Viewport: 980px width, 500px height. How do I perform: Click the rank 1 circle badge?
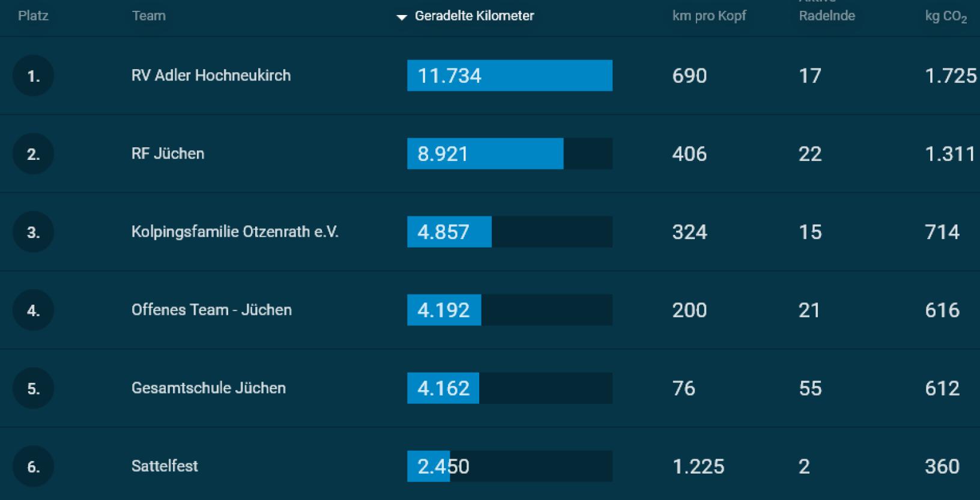33,76
